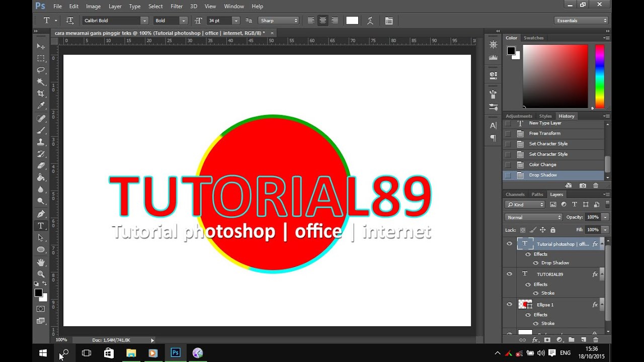Select the New Type Layer history state
The width and height of the screenshot is (644, 362).
click(x=553, y=123)
